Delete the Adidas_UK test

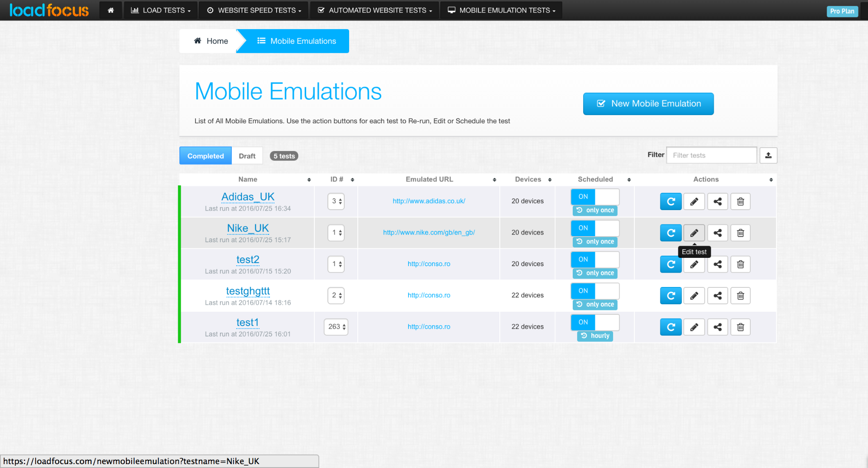tap(740, 201)
